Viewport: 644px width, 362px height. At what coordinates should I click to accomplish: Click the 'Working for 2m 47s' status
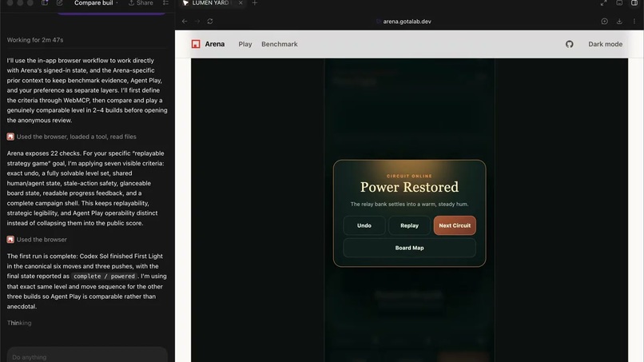pyautogui.click(x=35, y=40)
